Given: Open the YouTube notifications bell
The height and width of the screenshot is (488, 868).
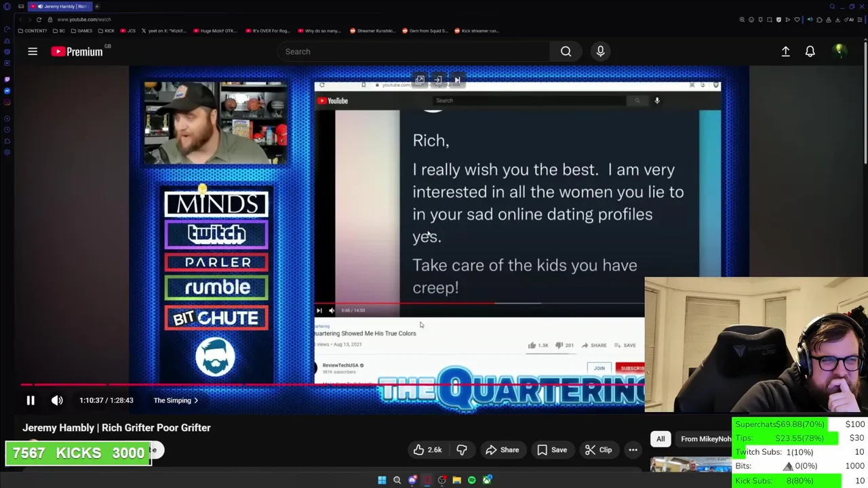Looking at the screenshot, I should tap(810, 52).
